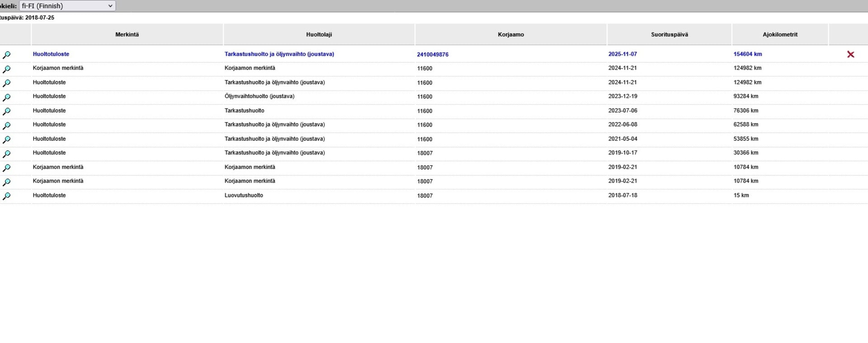Open Luovutushuolto entry magnifier icon
This screenshot has width=868, height=343.
7,196
